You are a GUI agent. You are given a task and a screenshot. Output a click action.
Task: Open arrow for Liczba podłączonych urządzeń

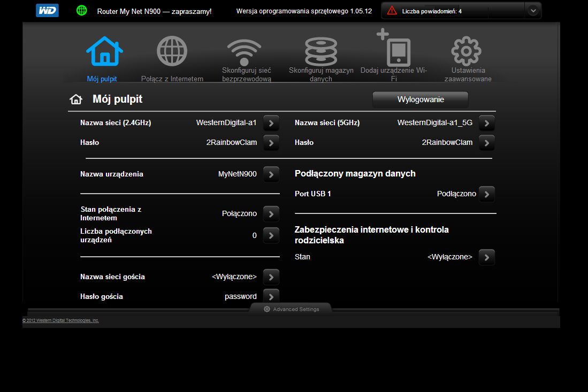click(x=271, y=235)
